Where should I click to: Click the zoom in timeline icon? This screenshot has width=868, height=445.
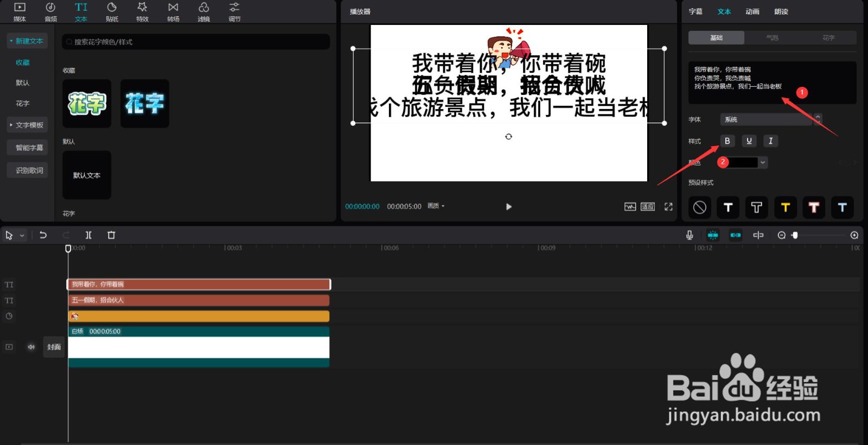point(854,235)
